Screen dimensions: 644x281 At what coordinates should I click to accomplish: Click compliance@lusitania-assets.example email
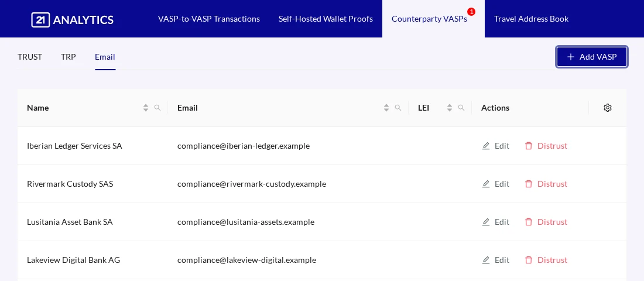[246, 222]
